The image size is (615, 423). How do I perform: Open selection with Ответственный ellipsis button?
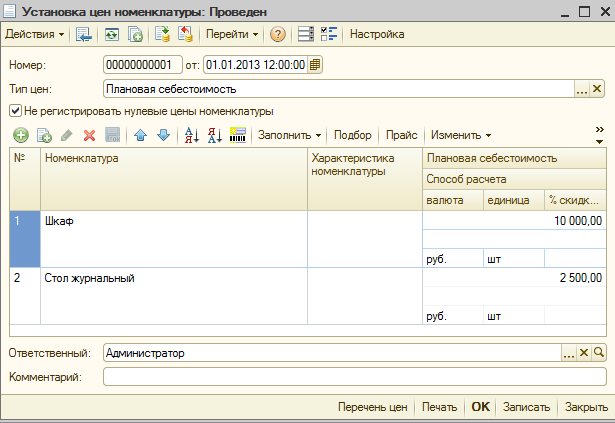[569, 353]
